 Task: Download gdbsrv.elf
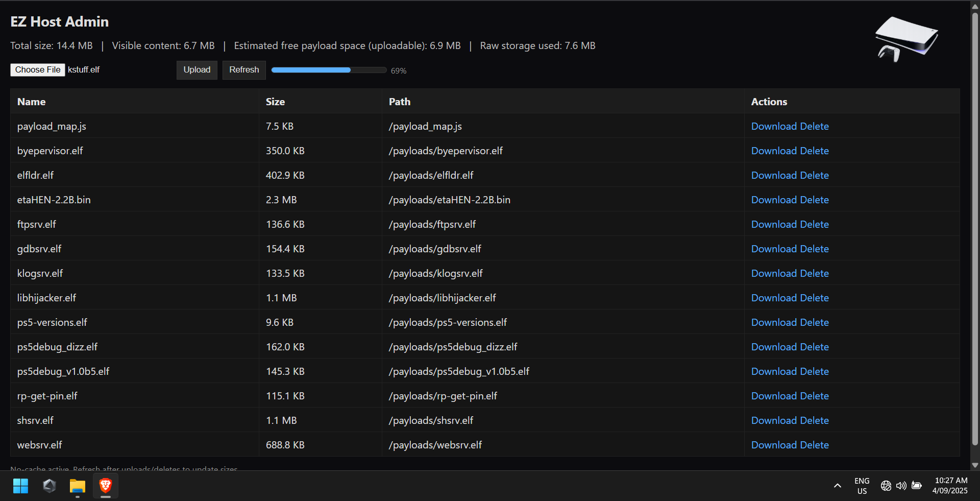point(774,249)
